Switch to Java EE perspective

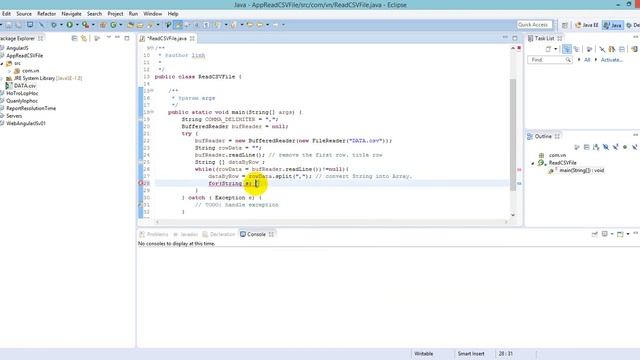coord(587,25)
